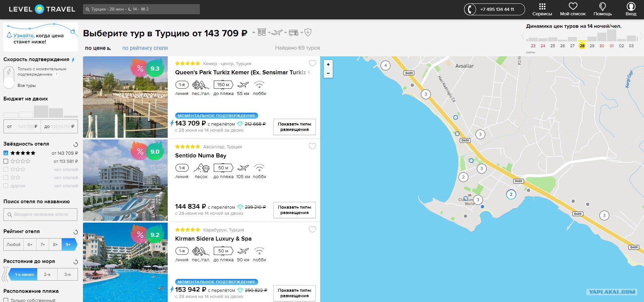The width and height of the screenshot is (644, 302).
Task: Click the discount percent badge on Queen's Park
Action: [140, 68]
